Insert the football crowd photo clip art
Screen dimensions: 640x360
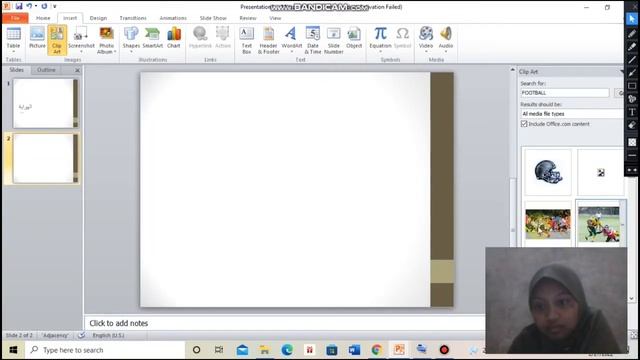point(548,224)
